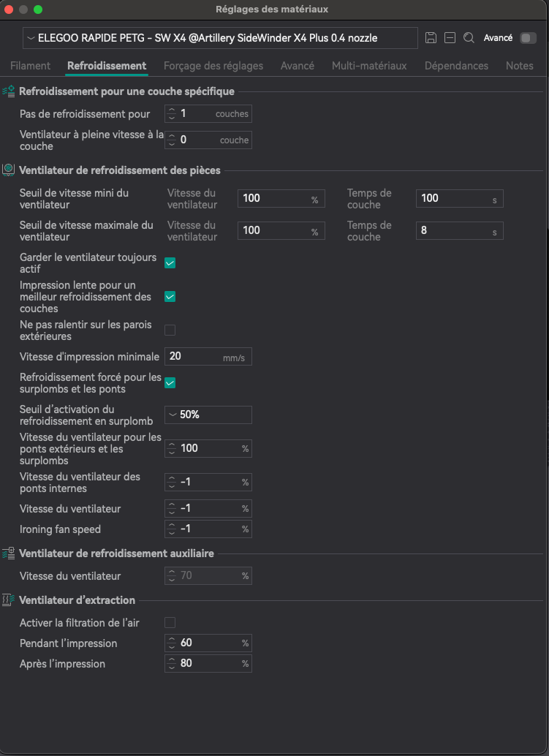Go to the Dépendances tab
This screenshot has width=549, height=756.
pos(456,66)
